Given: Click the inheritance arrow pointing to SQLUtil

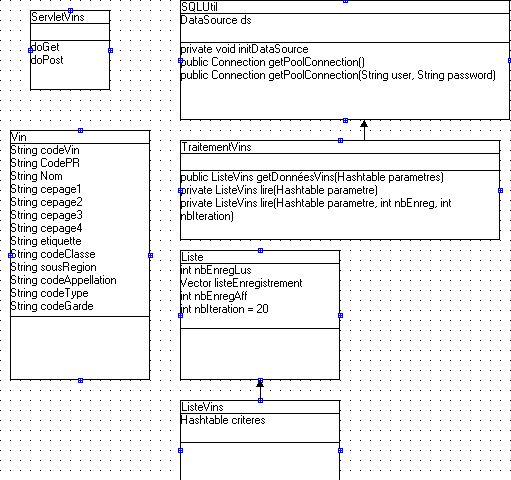Looking at the screenshot, I should pos(364,130).
